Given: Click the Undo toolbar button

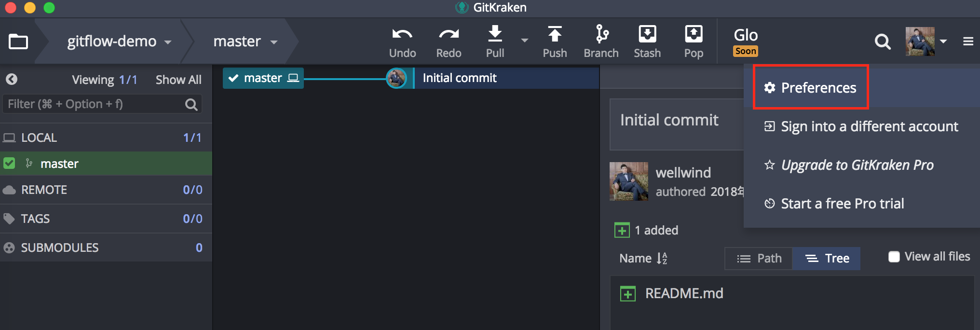Looking at the screenshot, I should tap(402, 42).
